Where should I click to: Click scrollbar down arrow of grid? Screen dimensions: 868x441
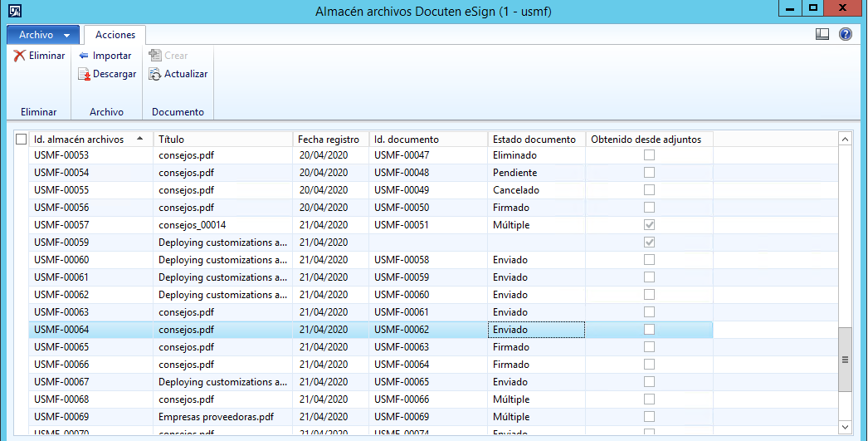[x=845, y=427]
